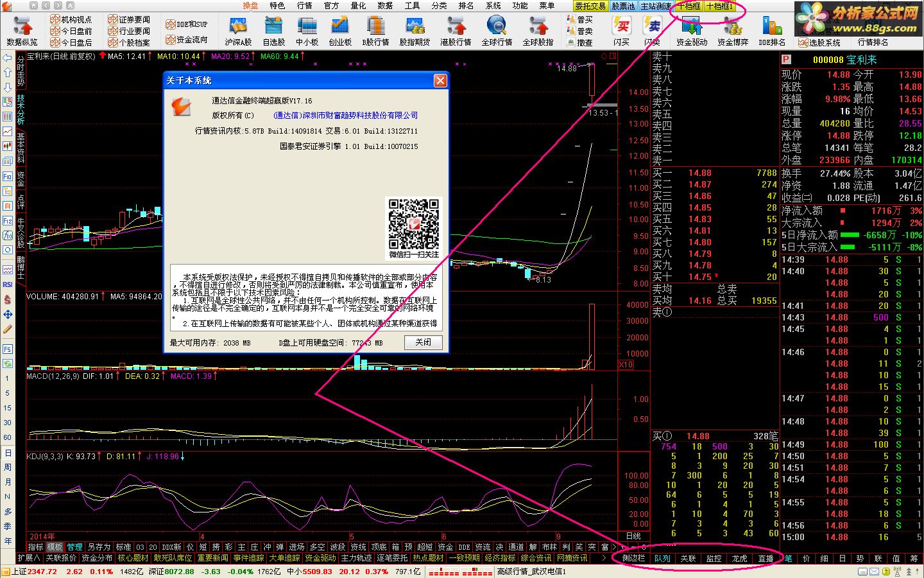
Task: Open the 深圳市财富趋势科技 company link
Action: (346, 116)
